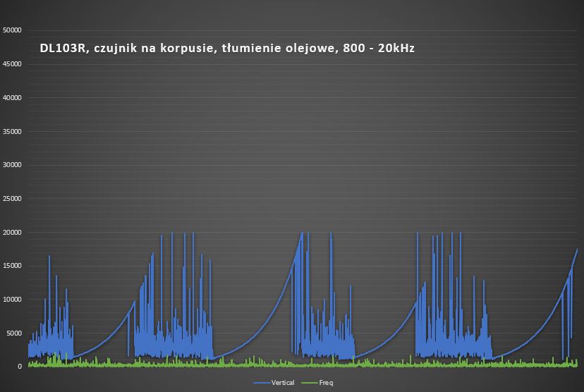Image resolution: width=584 pixels, height=392 pixels.
Task: Click the 35000 axis label
Action: coord(12,131)
